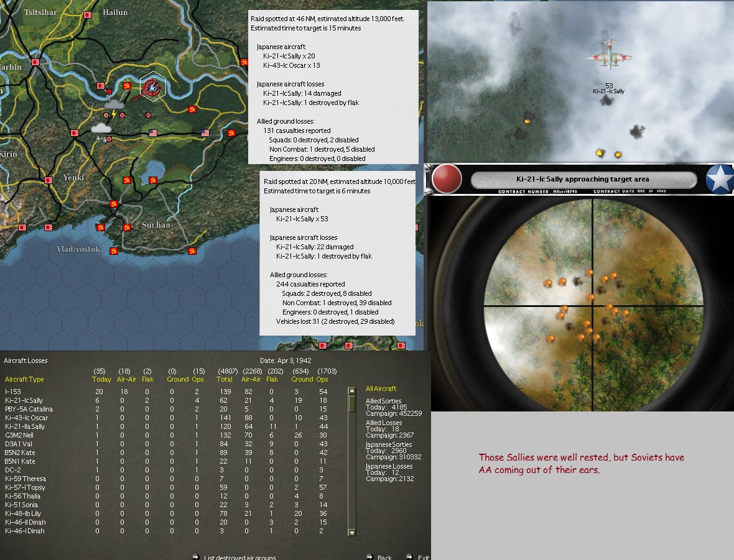Click the Tsitsihar map label
Screen dimensions: 734x560
point(40,12)
